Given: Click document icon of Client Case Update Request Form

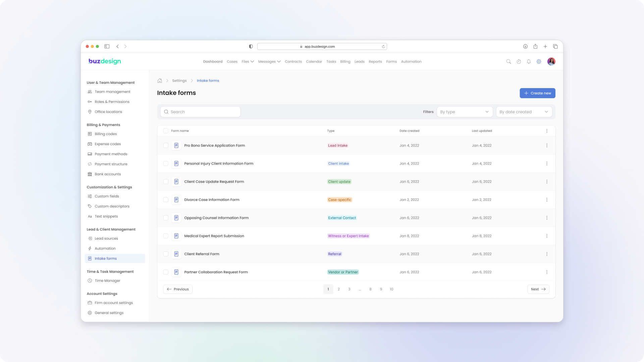Looking at the screenshot, I should tap(176, 182).
